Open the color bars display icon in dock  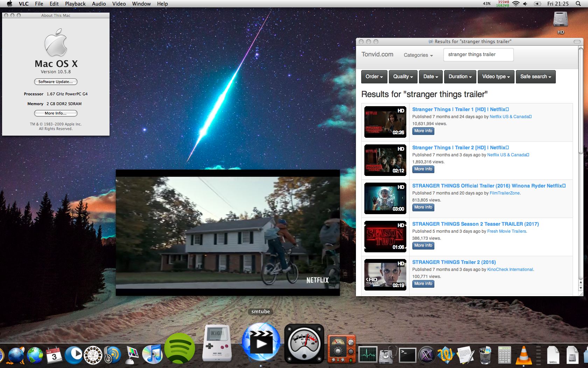(x=132, y=355)
